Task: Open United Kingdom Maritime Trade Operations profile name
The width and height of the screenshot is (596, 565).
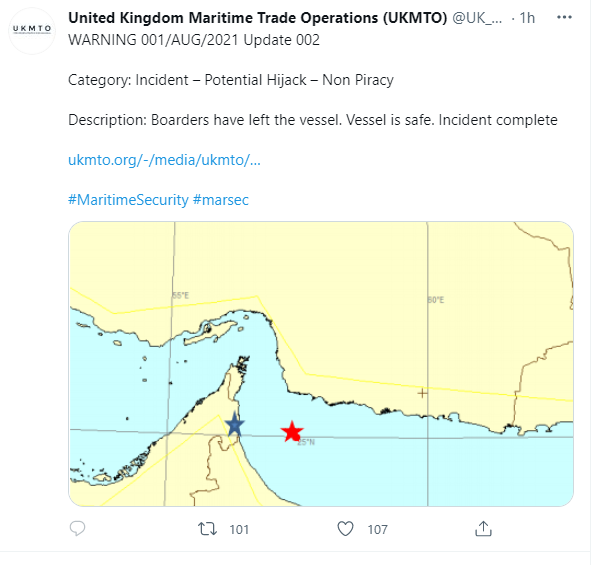Action: click(x=258, y=18)
